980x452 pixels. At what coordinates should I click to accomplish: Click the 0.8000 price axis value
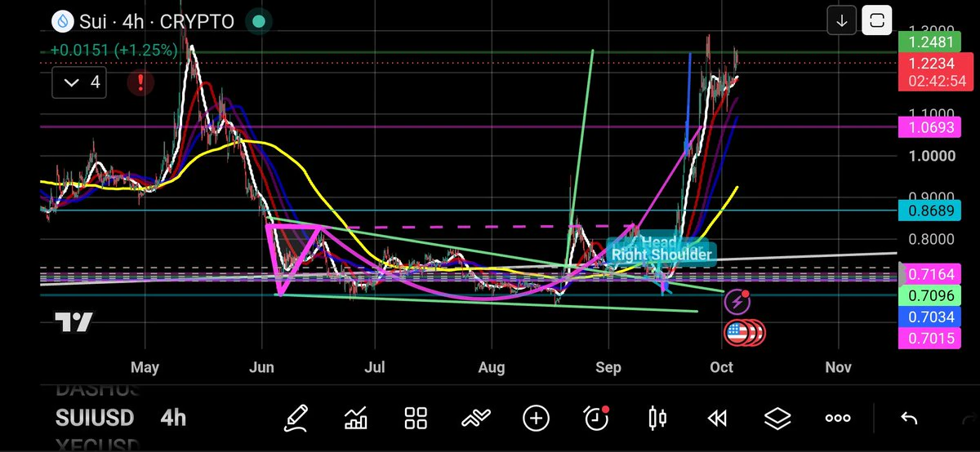[931, 240]
